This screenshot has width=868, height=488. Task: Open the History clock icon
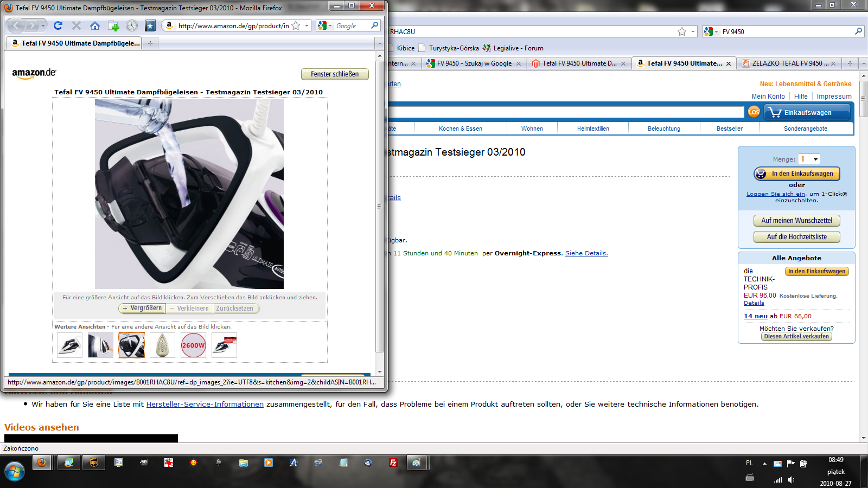coord(132,25)
